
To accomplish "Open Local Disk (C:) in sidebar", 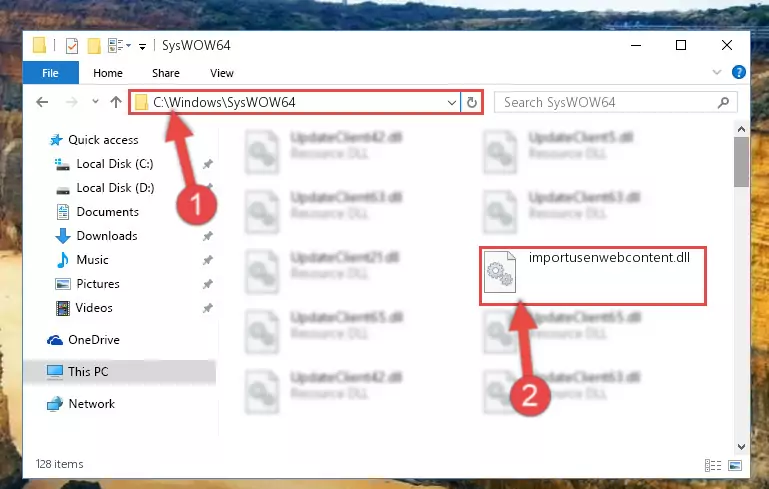I will pos(115,164).
